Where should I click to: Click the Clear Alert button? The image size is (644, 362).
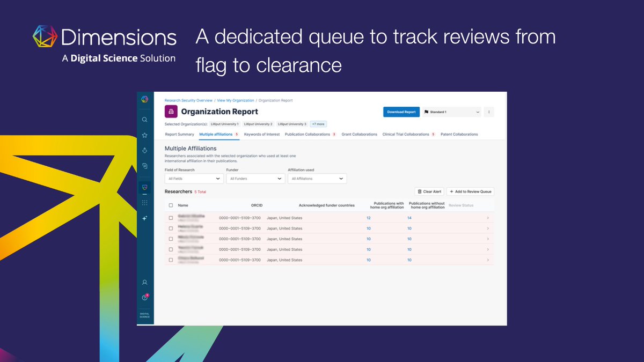429,191
